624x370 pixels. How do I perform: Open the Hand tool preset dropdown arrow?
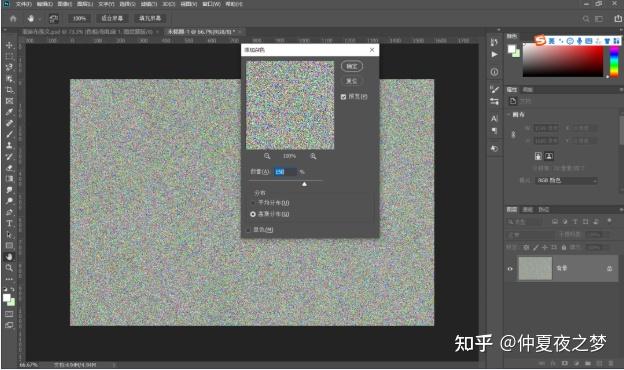click(39, 19)
